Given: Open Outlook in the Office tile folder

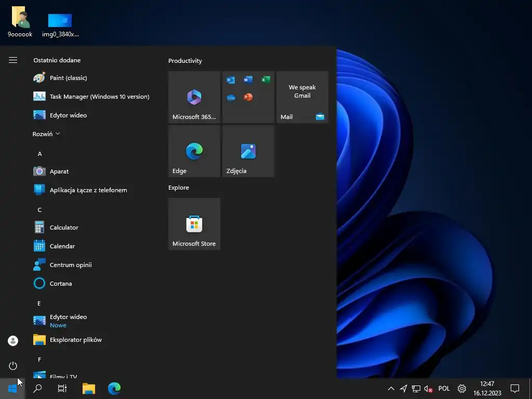Looking at the screenshot, I should tap(231, 80).
